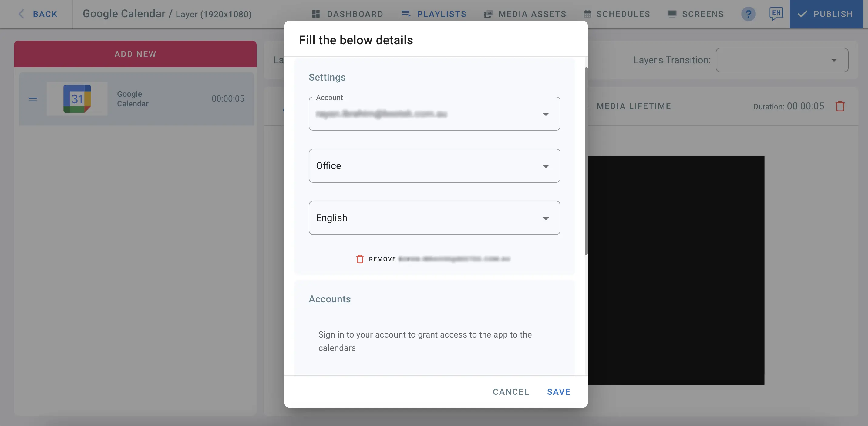The width and height of the screenshot is (868, 426).
Task: Open the Office calendar dropdown
Action: [546, 166]
